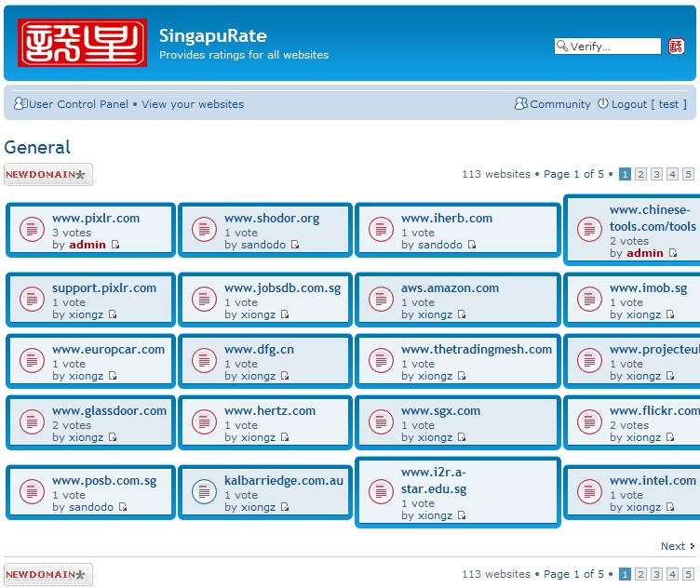Click xiongz author on www.sgx.com card
The height and width of the screenshot is (588, 700).
[436, 437]
